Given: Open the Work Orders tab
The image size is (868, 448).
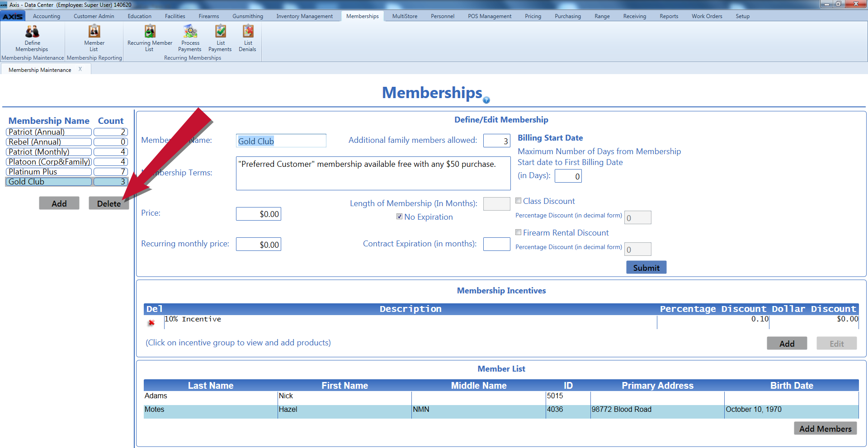Looking at the screenshot, I should [x=707, y=16].
